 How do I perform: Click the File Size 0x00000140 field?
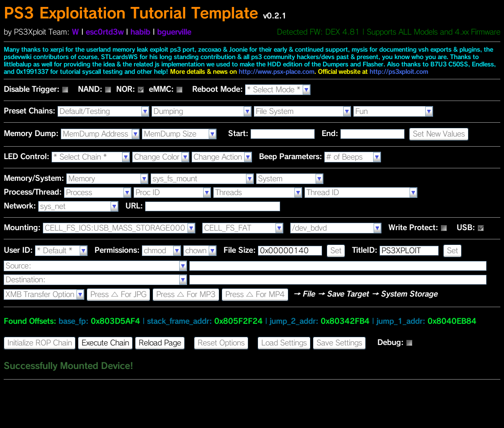click(290, 251)
